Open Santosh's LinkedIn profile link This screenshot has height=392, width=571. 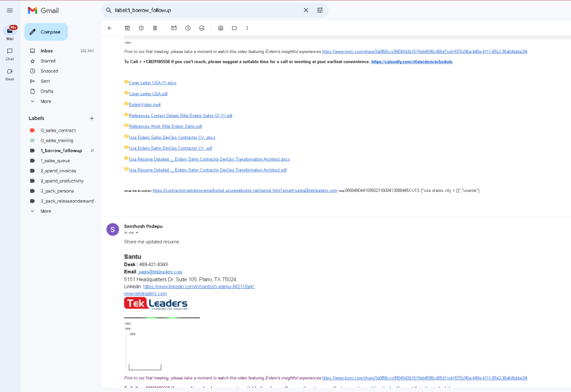199,287
